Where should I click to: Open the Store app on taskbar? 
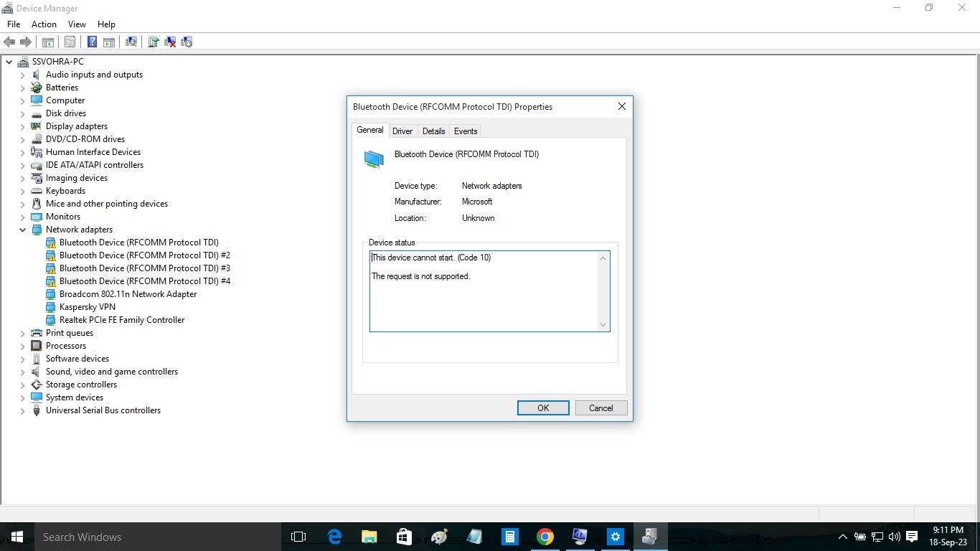[405, 537]
